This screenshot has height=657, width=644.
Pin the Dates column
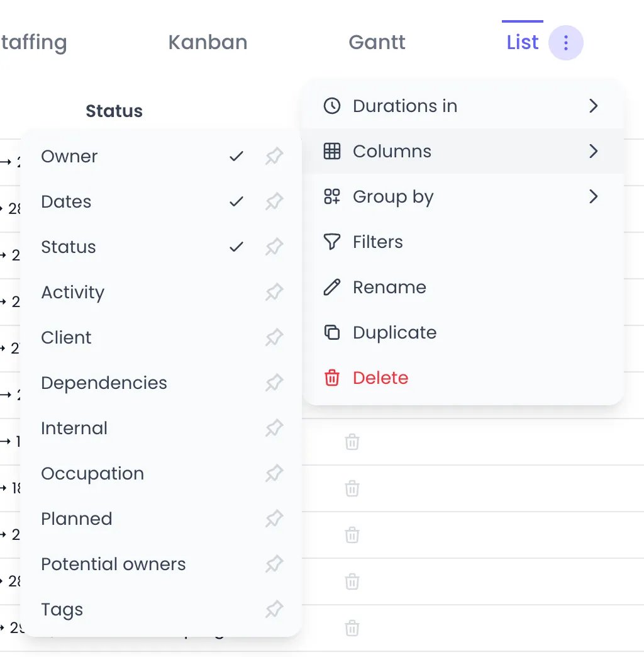pyautogui.click(x=274, y=201)
